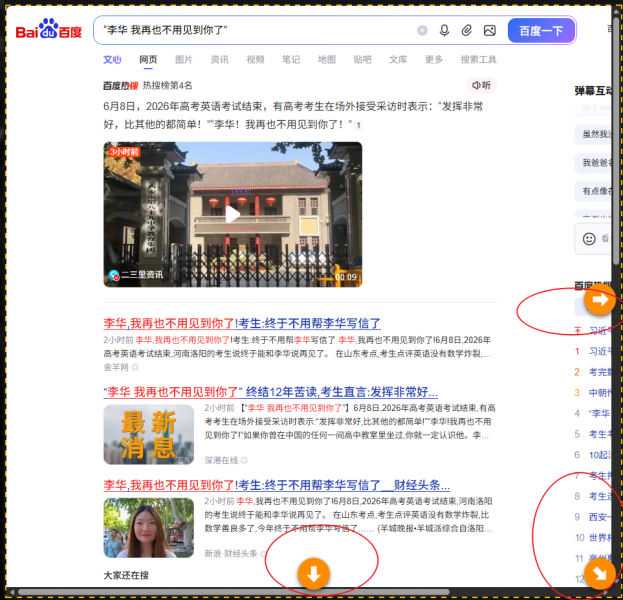The width and height of the screenshot is (623, 600).
Task: Click the 百度热搜 label
Action: click(x=121, y=86)
